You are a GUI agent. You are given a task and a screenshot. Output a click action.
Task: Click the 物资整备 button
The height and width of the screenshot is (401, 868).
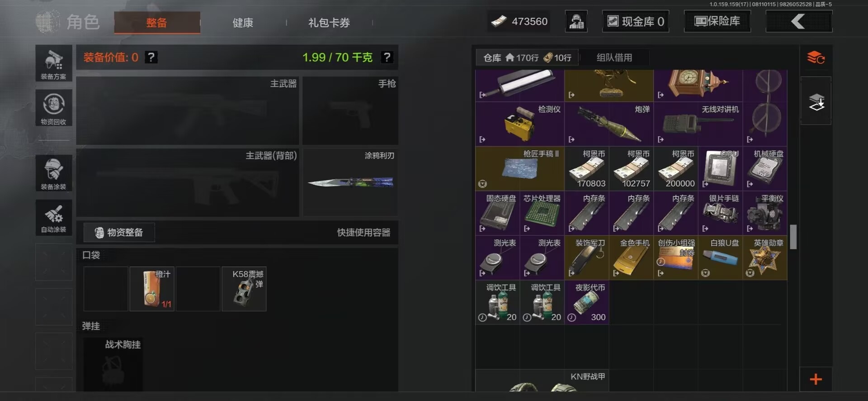pyautogui.click(x=119, y=233)
